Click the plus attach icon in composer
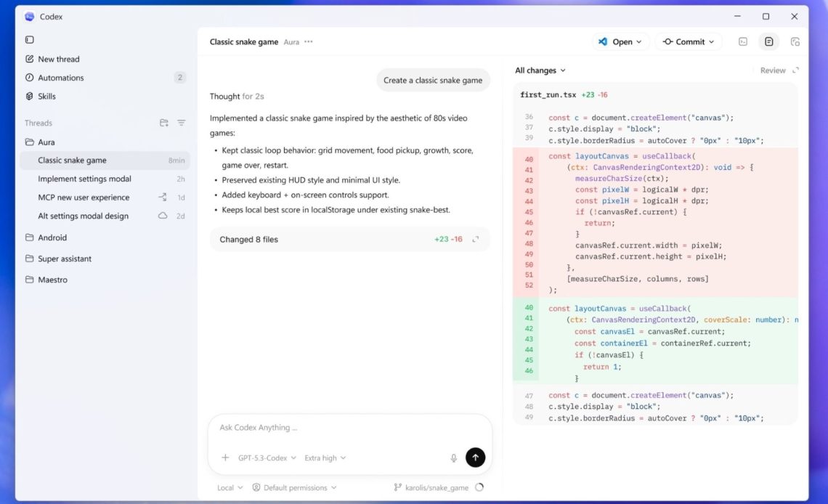This screenshot has width=828, height=504. pos(225,458)
